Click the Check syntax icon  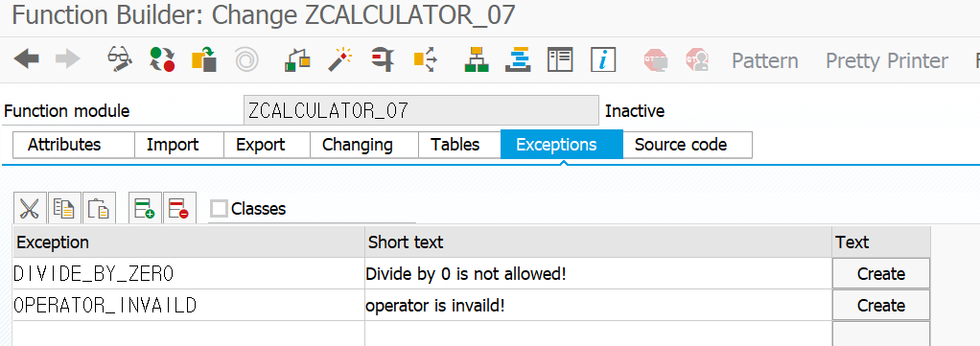coord(297,59)
